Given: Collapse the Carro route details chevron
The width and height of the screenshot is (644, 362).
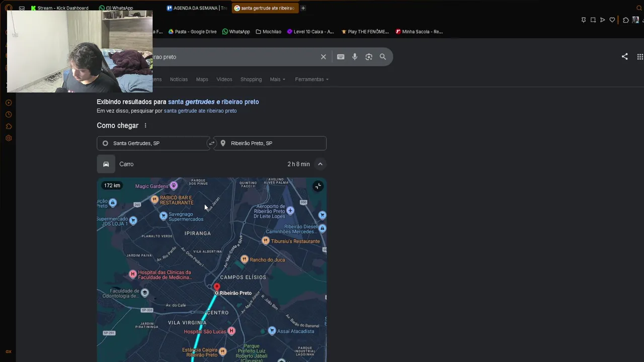Looking at the screenshot, I should tap(320, 164).
